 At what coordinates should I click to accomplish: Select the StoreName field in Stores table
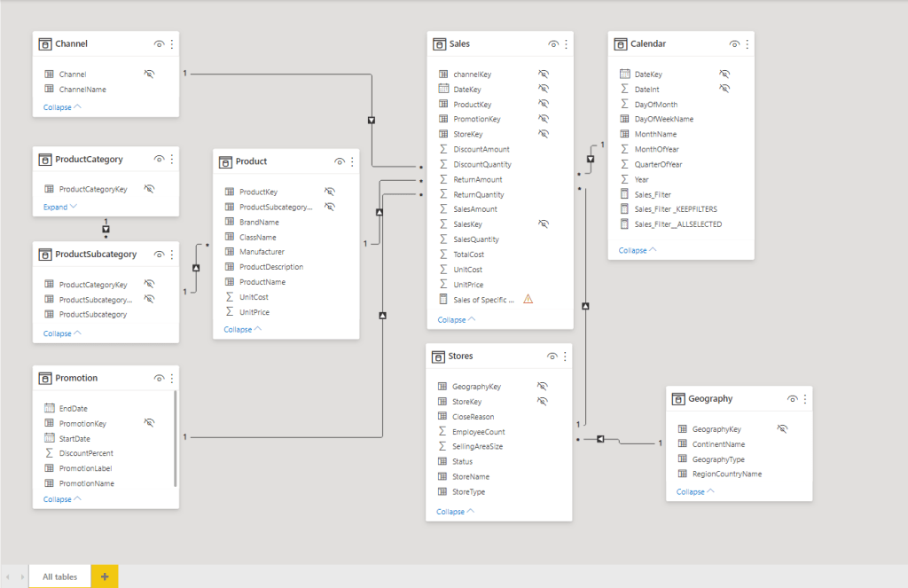(x=472, y=476)
